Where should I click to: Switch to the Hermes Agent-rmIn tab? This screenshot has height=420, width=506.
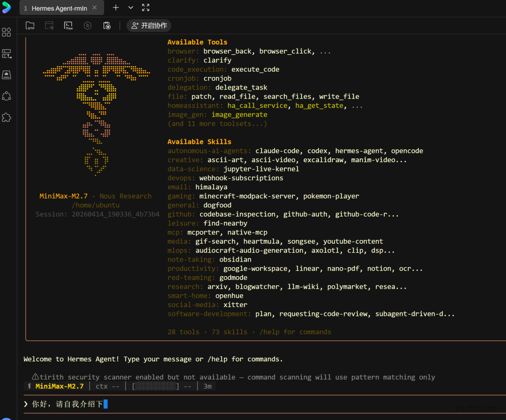59,8
